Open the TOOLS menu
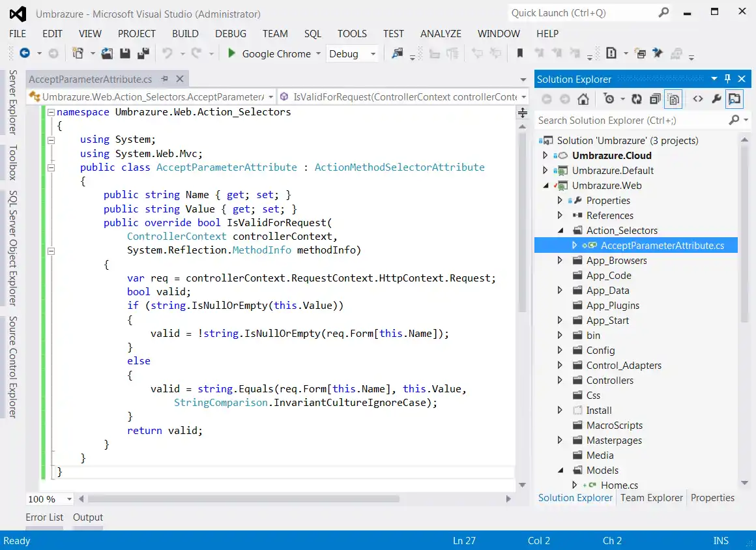This screenshot has width=756, height=550. pos(352,33)
